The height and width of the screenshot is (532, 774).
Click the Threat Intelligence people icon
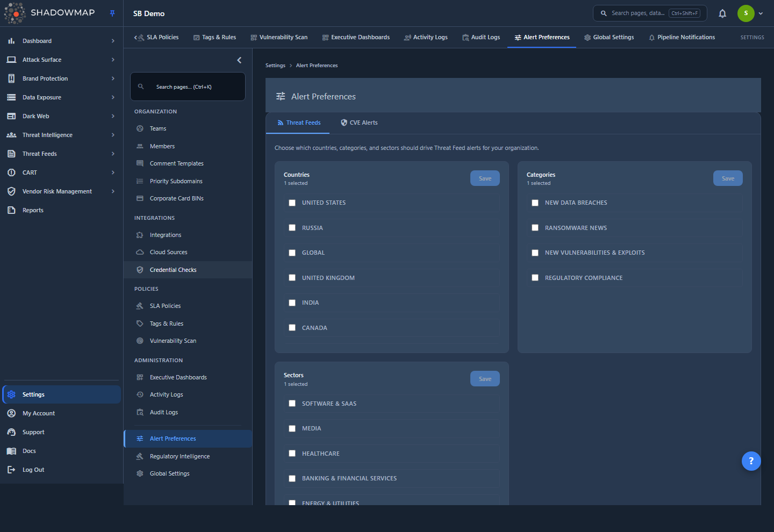pyautogui.click(x=11, y=135)
